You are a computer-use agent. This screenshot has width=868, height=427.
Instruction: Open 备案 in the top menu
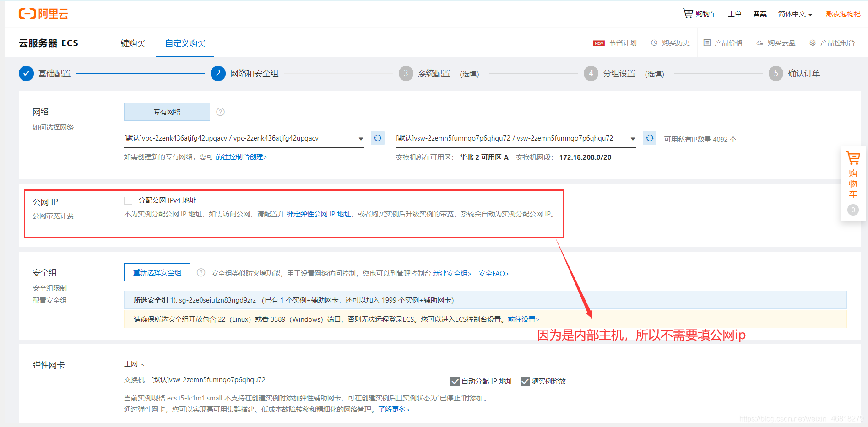pos(760,14)
